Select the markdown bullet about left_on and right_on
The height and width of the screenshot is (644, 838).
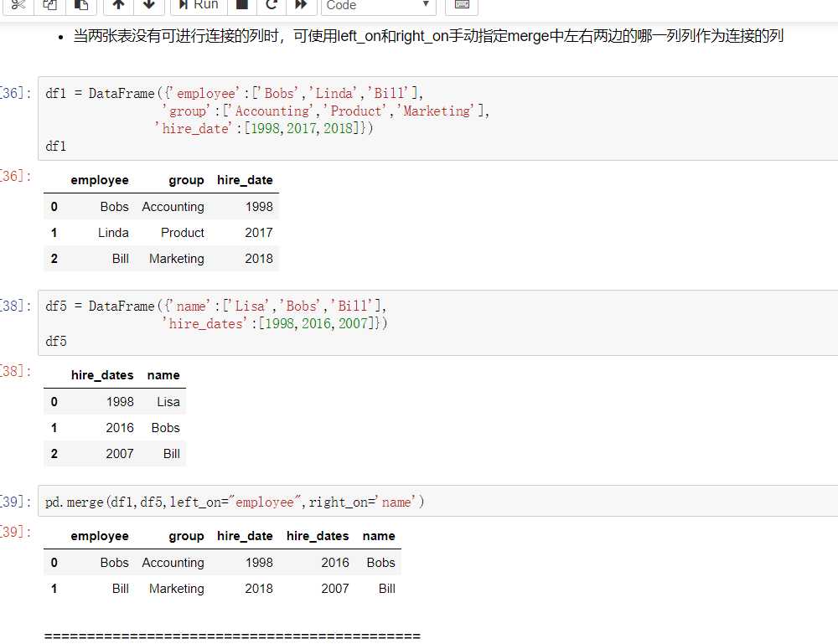point(428,36)
